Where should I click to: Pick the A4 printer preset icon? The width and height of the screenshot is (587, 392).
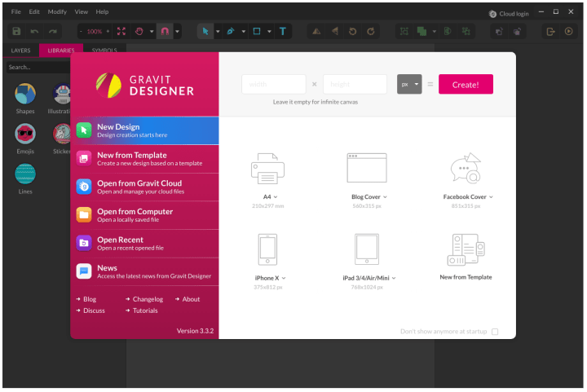(x=267, y=169)
